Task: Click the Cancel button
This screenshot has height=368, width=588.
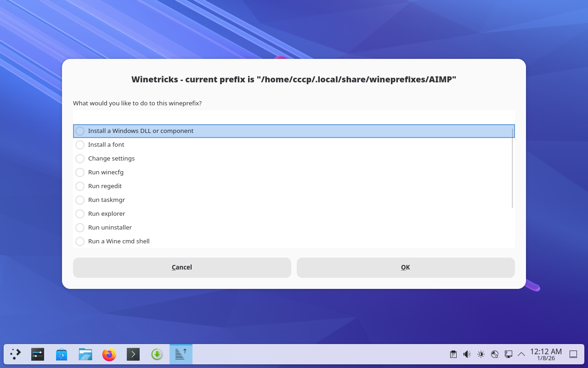Action: 182,268
